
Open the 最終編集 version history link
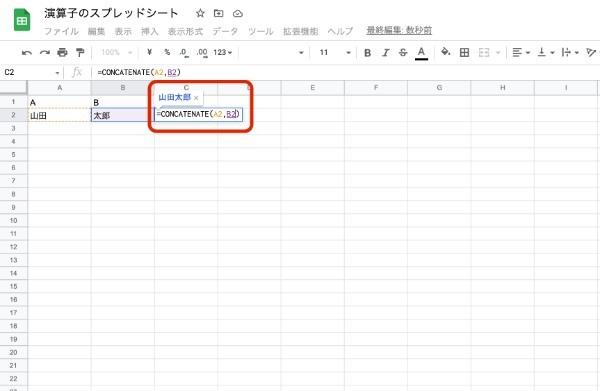click(399, 30)
